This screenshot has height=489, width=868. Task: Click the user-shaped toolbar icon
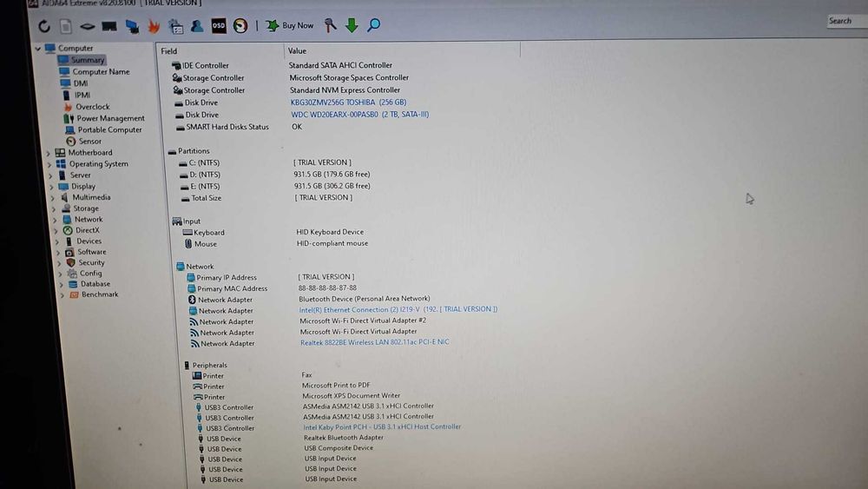[196, 25]
